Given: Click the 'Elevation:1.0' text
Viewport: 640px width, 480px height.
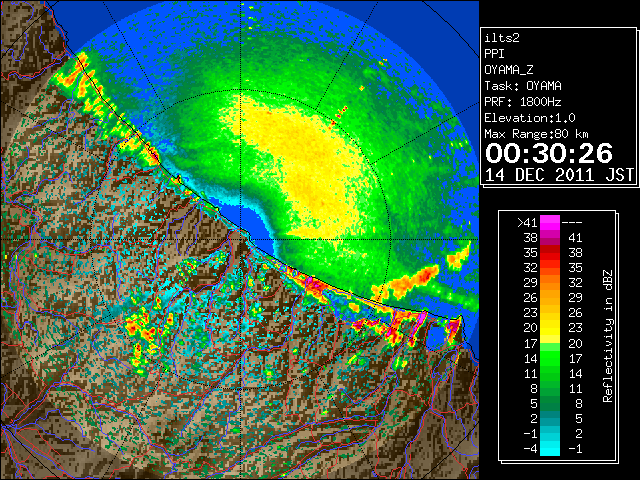Looking at the screenshot, I should (x=530, y=118).
